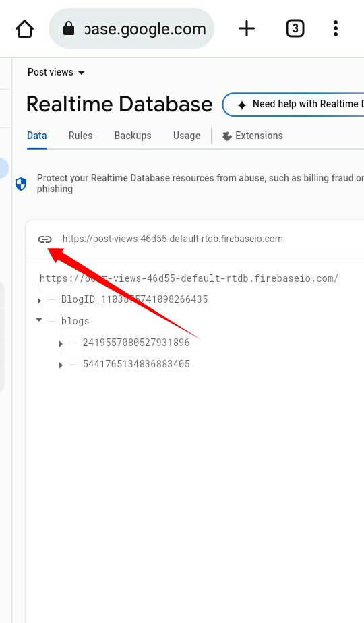This screenshot has width=364, height=623.
Task: Expand the 2419557080527931896 node
Action: (61, 343)
